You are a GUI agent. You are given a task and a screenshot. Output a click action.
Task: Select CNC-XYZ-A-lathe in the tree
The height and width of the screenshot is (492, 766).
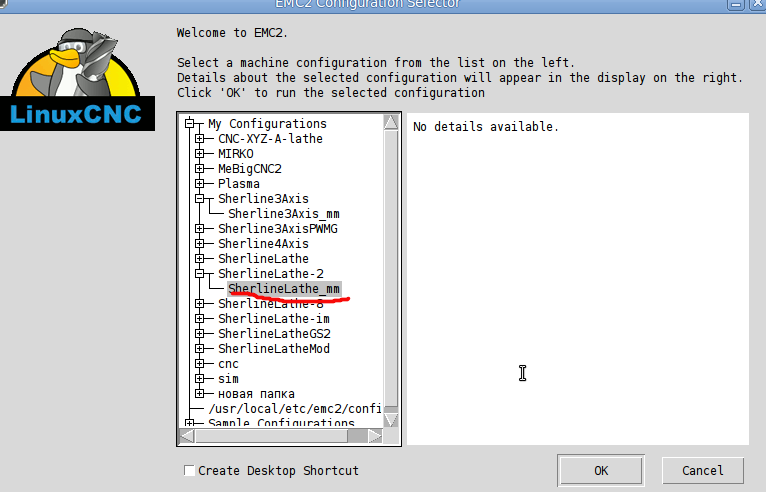(270, 139)
